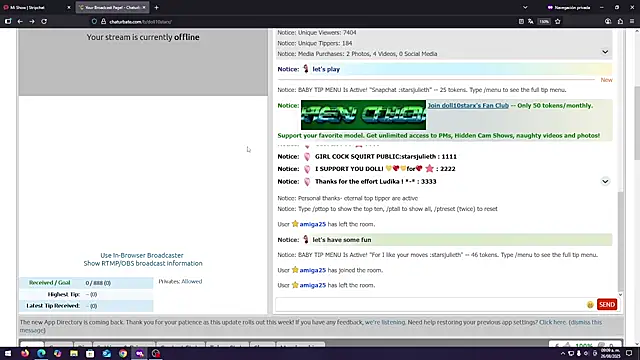This screenshot has width=640, height=360.
Task: Click the red SEND button
Action: (607, 304)
